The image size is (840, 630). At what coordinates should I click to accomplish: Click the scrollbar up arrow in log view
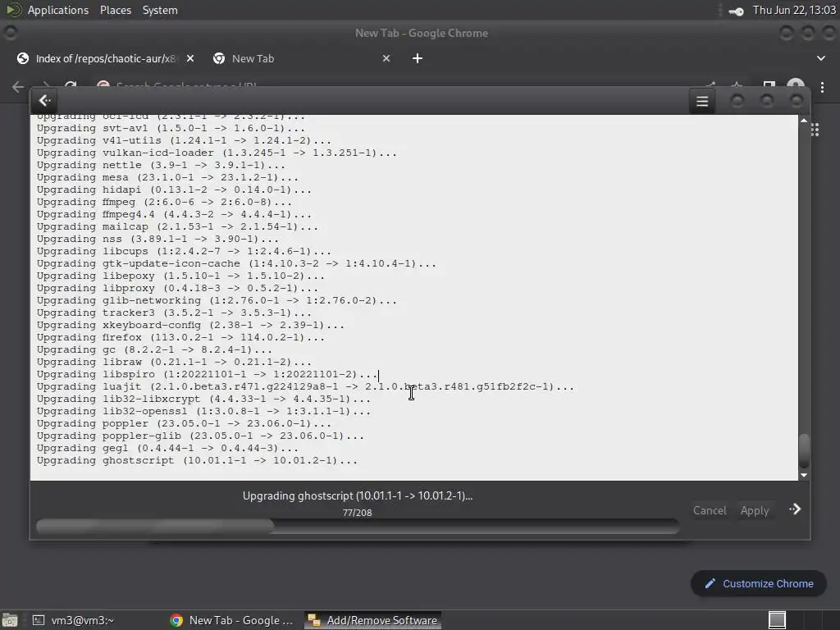804,121
